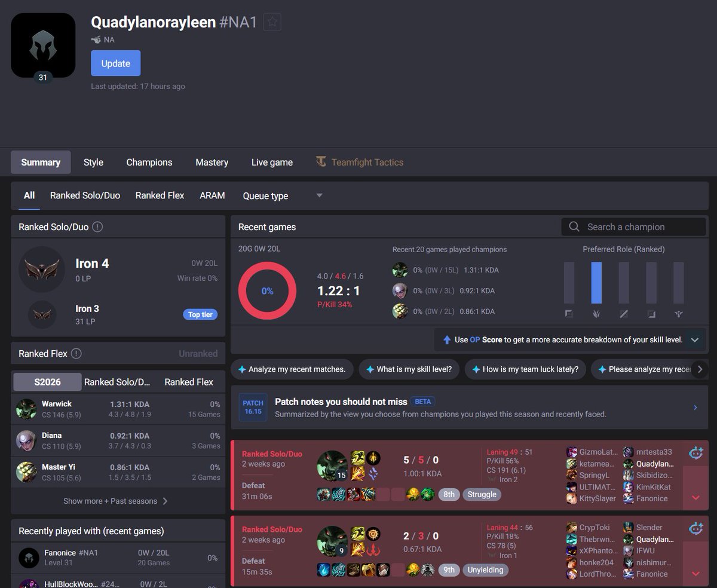Click the summoner profile helmet icon

(x=43, y=45)
